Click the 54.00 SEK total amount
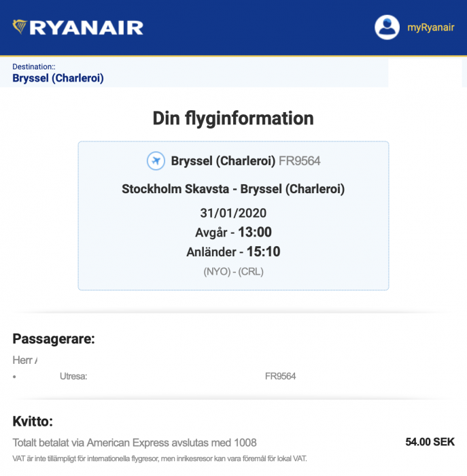The width and height of the screenshot is (467, 476). coord(430,442)
